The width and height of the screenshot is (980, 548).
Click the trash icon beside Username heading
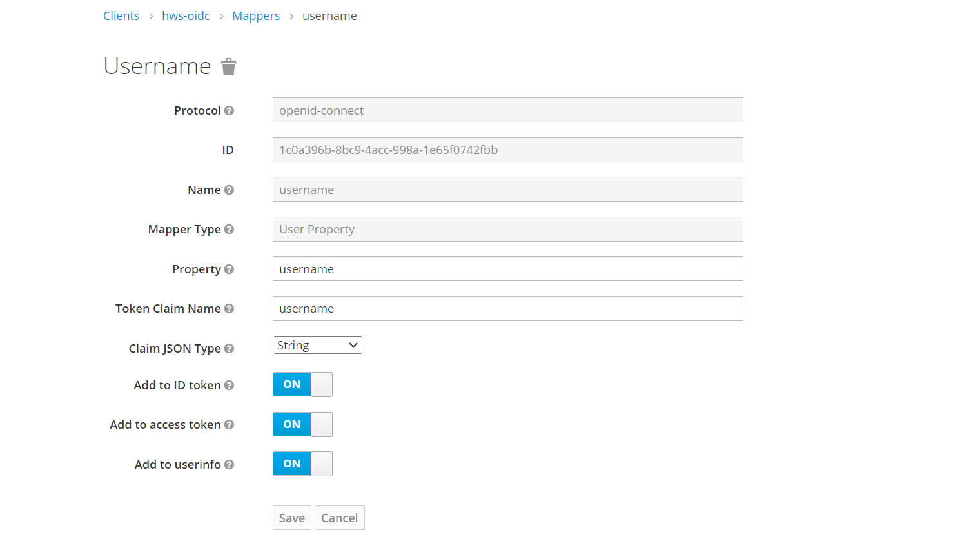[x=228, y=67]
